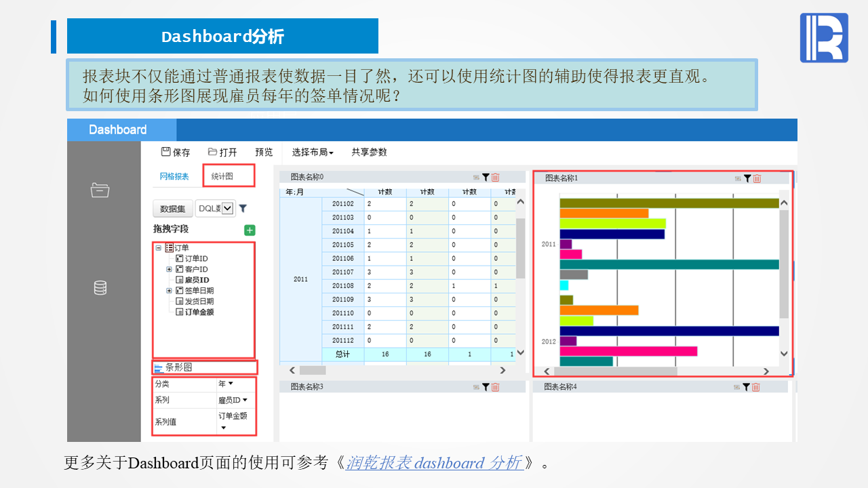This screenshot has height=488, width=868.
Task: Click the up arrow of chart vertical scrollbar
Action: (x=784, y=203)
